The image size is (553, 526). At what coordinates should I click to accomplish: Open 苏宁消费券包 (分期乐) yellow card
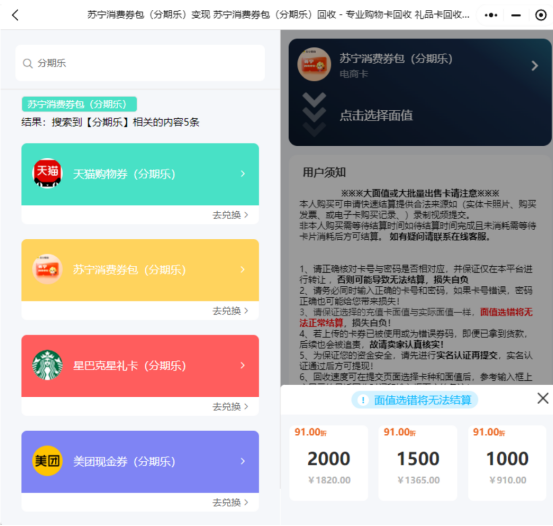click(x=140, y=270)
